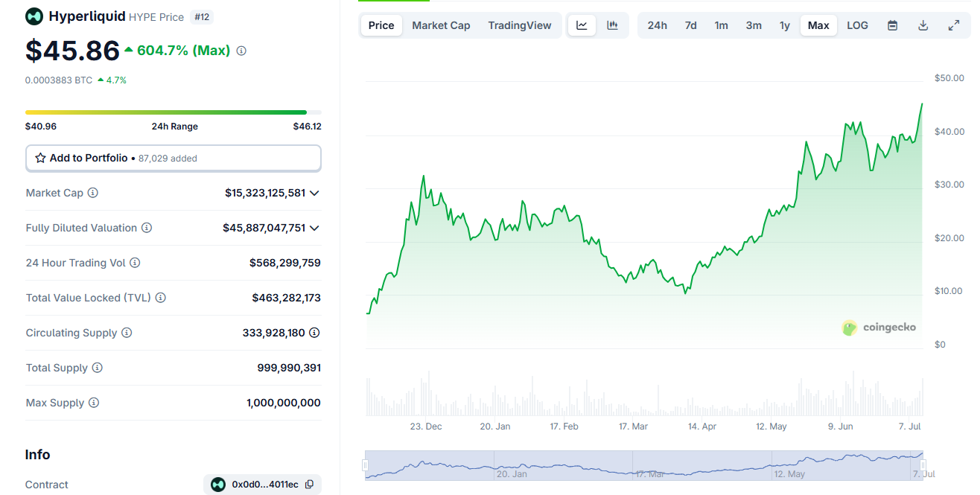Toggle LOG scale on chart
980x495 pixels.
pyautogui.click(x=857, y=25)
